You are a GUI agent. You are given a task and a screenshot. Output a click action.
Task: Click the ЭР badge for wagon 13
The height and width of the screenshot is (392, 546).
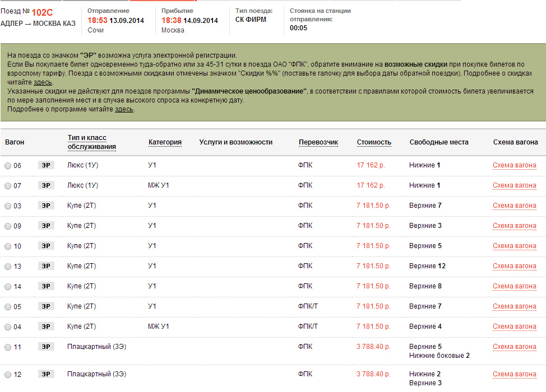pos(46,267)
